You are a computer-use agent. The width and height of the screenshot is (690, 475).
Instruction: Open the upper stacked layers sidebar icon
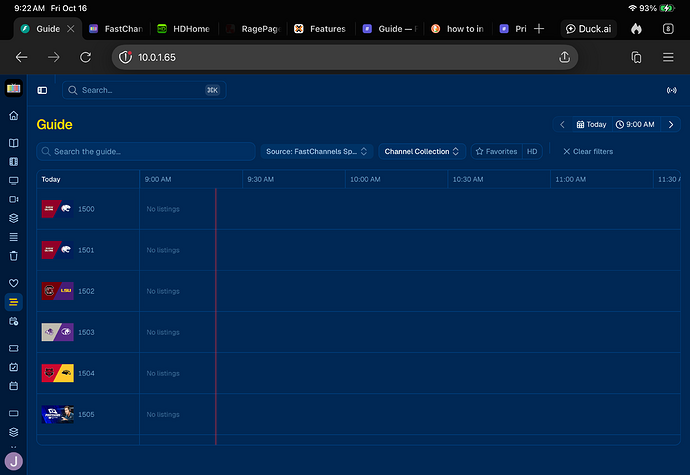click(14, 218)
